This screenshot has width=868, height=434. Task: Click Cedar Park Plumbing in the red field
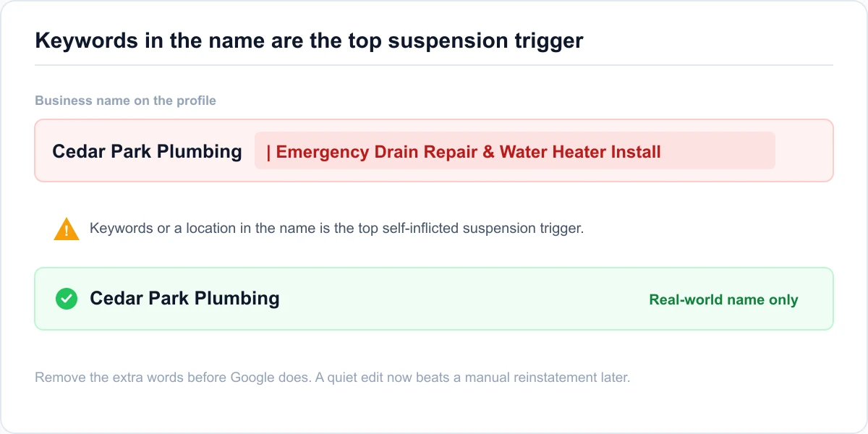pyautogui.click(x=147, y=151)
